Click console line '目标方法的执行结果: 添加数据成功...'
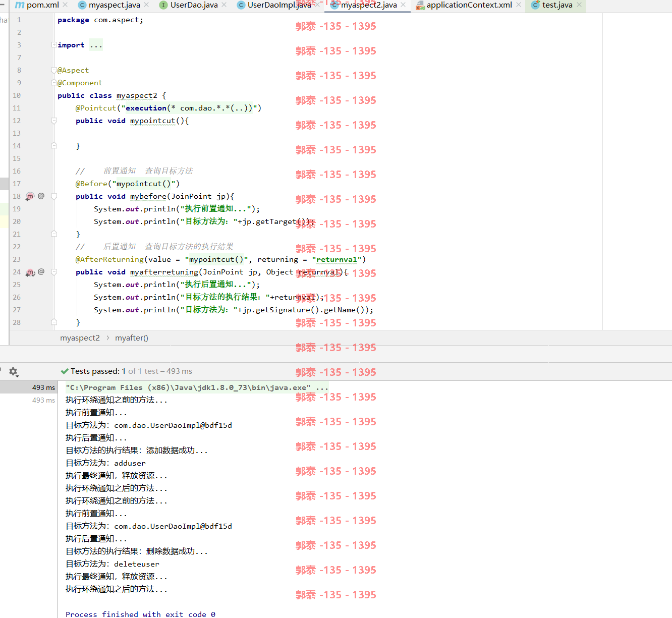Screen dimensions: 672x618 [x=137, y=451]
